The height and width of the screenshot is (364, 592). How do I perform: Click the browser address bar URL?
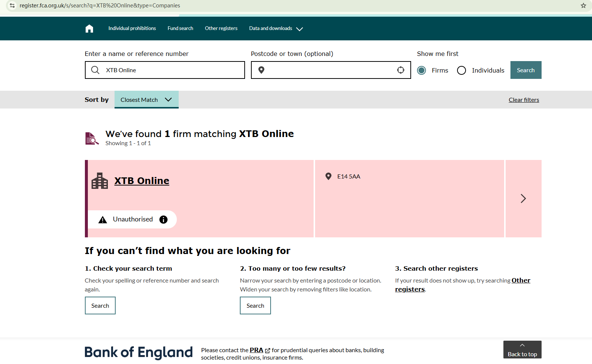click(100, 6)
